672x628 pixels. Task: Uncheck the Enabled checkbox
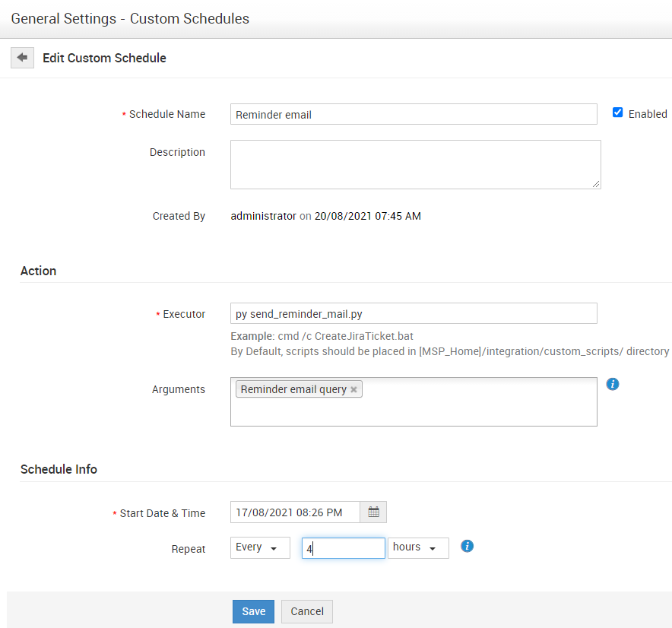[x=617, y=113]
